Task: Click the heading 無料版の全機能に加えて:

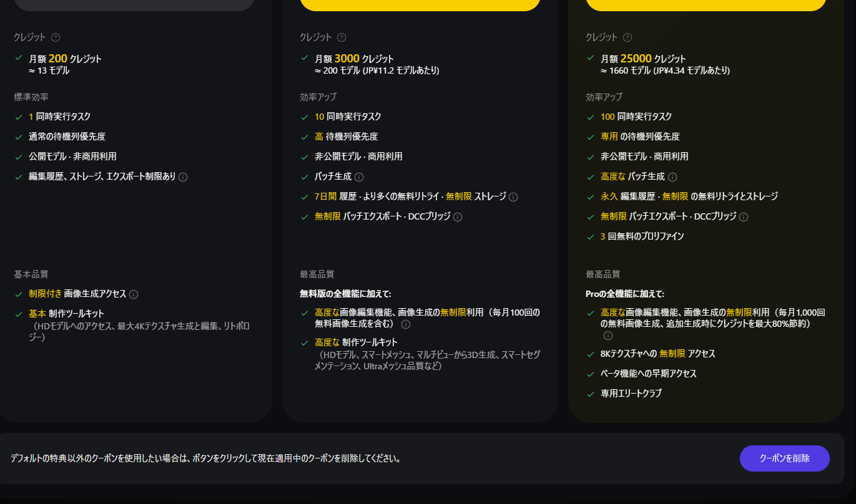Action: 345,294
